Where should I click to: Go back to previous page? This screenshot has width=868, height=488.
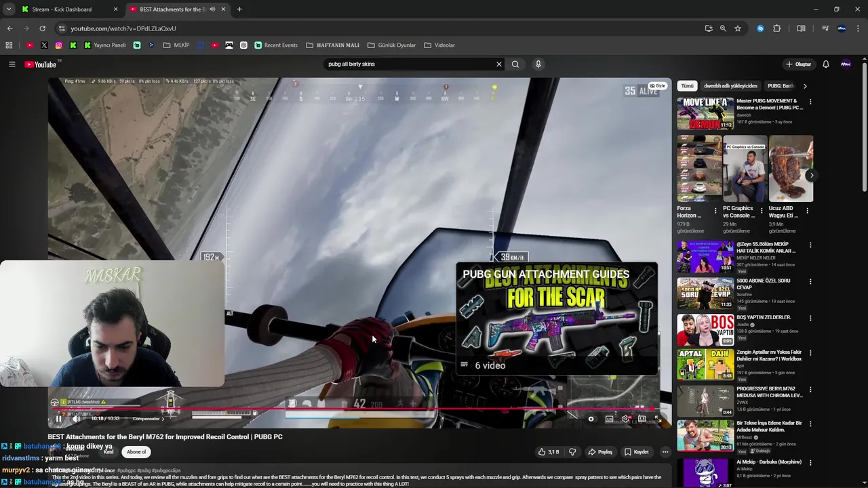(x=9, y=28)
